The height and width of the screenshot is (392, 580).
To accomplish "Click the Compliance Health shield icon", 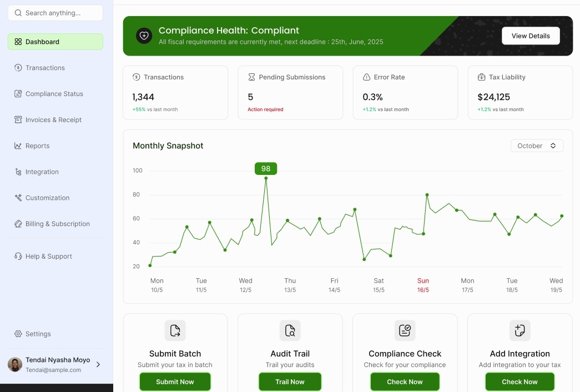I will coord(144,36).
